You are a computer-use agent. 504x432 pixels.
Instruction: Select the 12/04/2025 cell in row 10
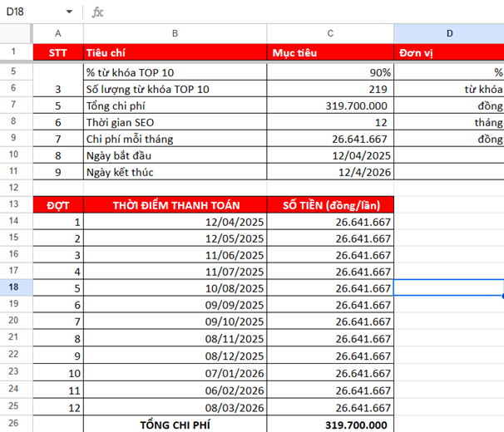click(330, 155)
